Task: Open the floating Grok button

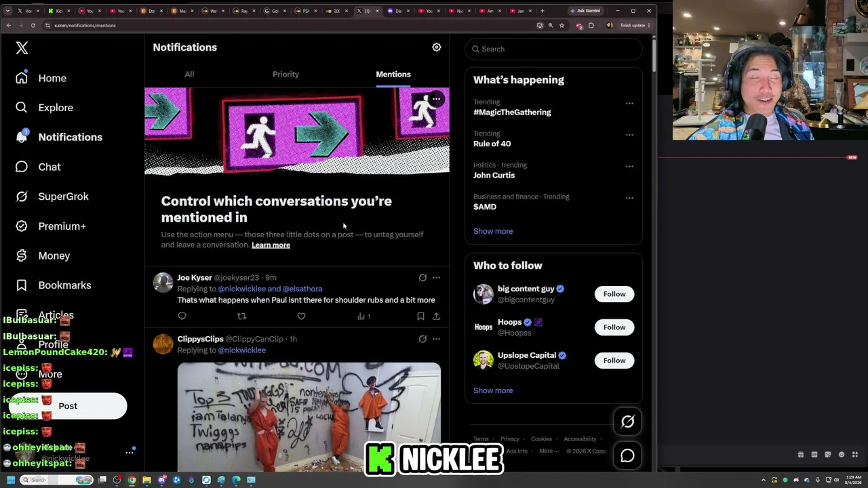Action: pyautogui.click(x=627, y=422)
